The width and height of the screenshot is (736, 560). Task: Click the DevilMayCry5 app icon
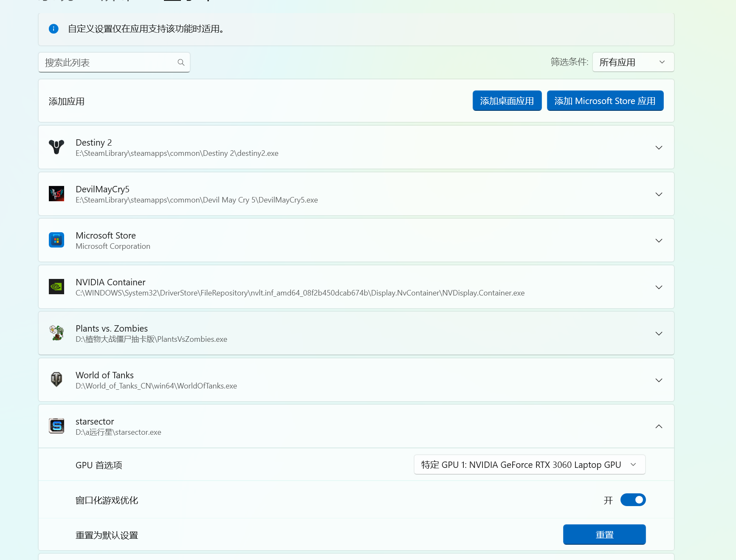pyautogui.click(x=56, y=194)
